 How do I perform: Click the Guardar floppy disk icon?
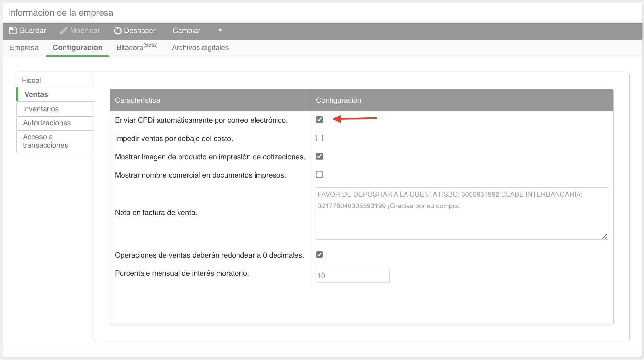13,30
